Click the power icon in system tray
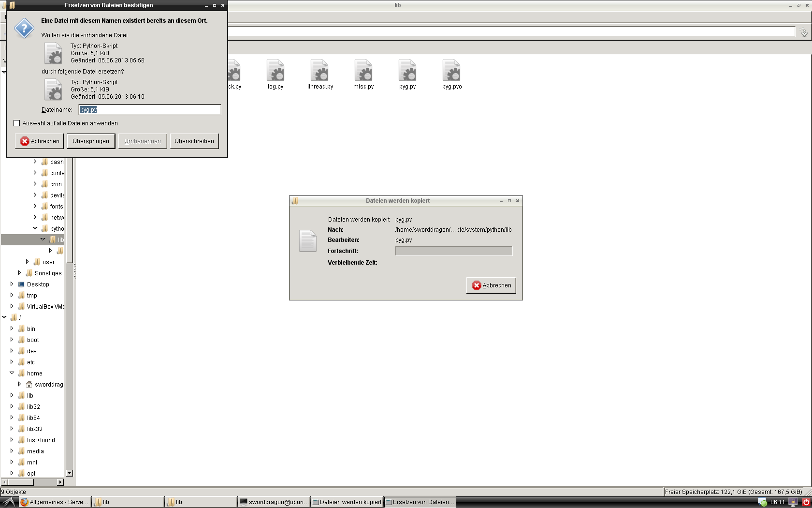This screenshot has height=508, width=812. coord(806,502)
